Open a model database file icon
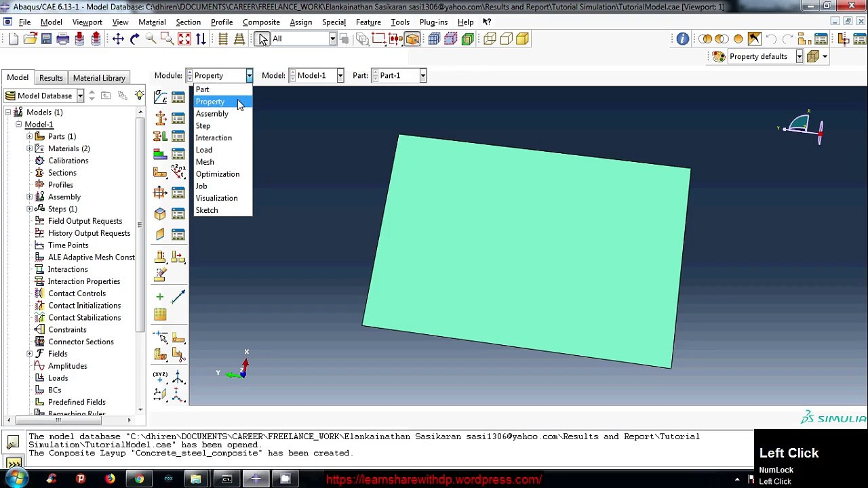The width and height of the screenshot is (868, 488). [x=30, y=39]
